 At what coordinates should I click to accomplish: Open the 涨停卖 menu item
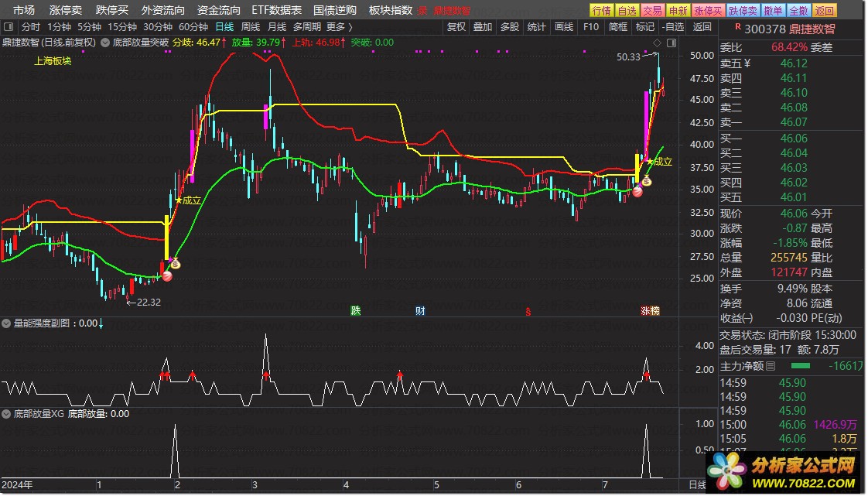point(65,10)
